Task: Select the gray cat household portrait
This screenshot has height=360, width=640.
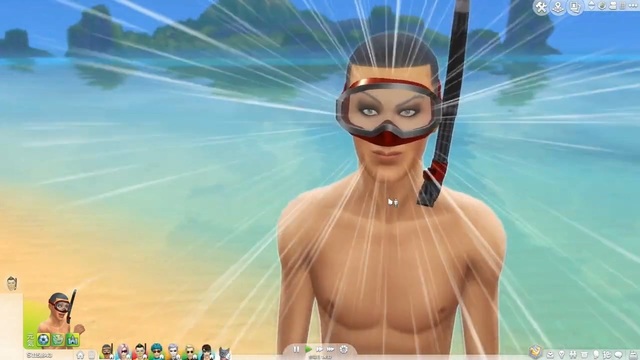Action: pyautogui.click(x=224, y=353)
